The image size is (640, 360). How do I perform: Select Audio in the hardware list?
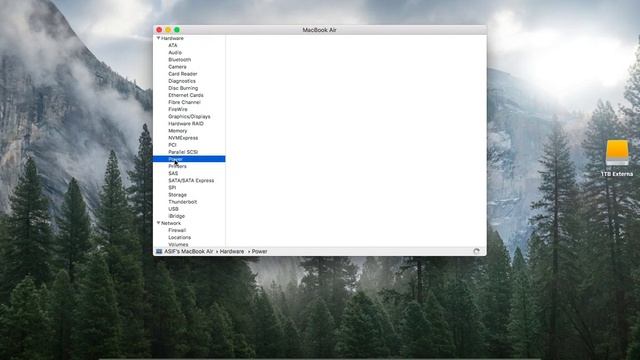(175, 52)
